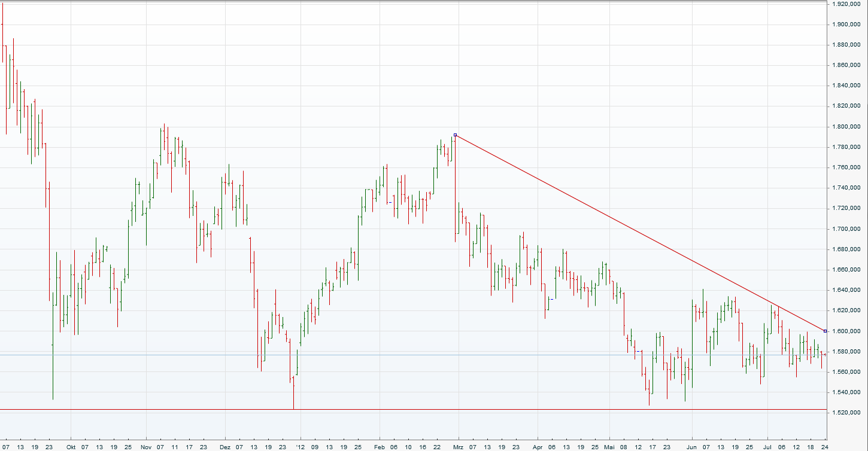Click the Apr label on date axis
Screen dimensions: 868x451
pos(537,447)
